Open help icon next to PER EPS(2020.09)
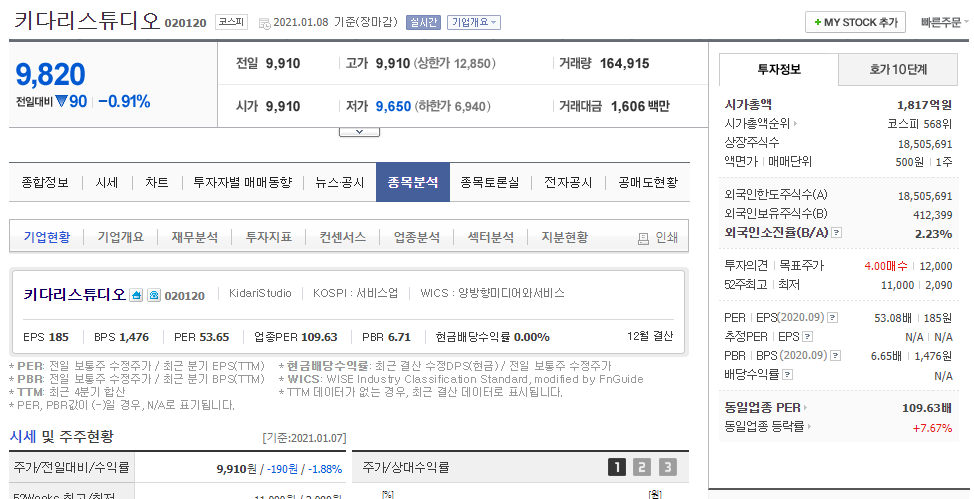This screenshot has width=974, height=499. coord(832,318)
